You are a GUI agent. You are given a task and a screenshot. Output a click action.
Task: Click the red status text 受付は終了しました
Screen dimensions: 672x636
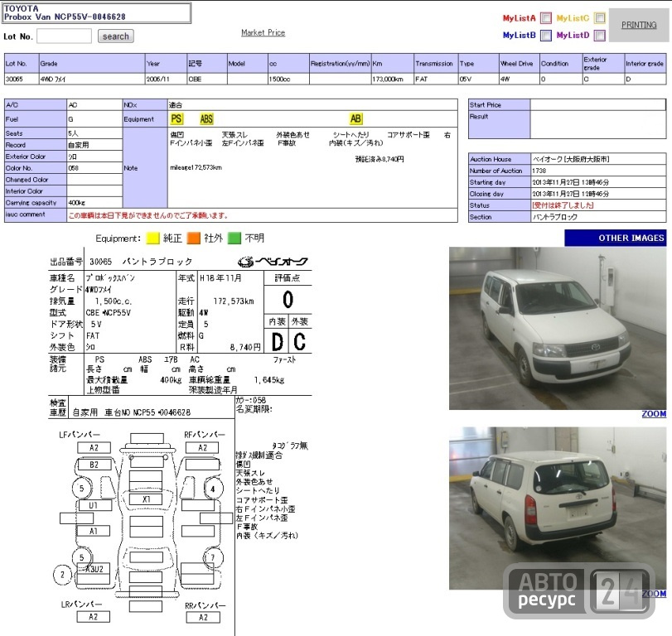563,205
